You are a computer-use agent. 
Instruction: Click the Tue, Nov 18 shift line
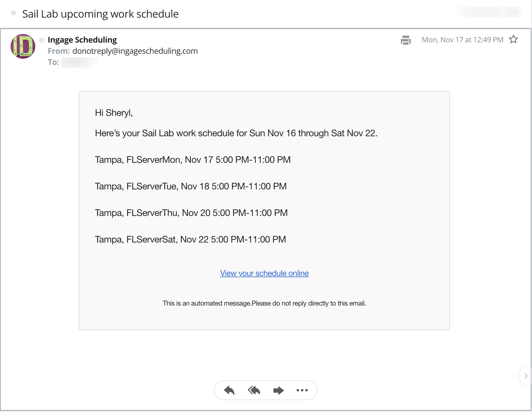click(x=191, y=186)
